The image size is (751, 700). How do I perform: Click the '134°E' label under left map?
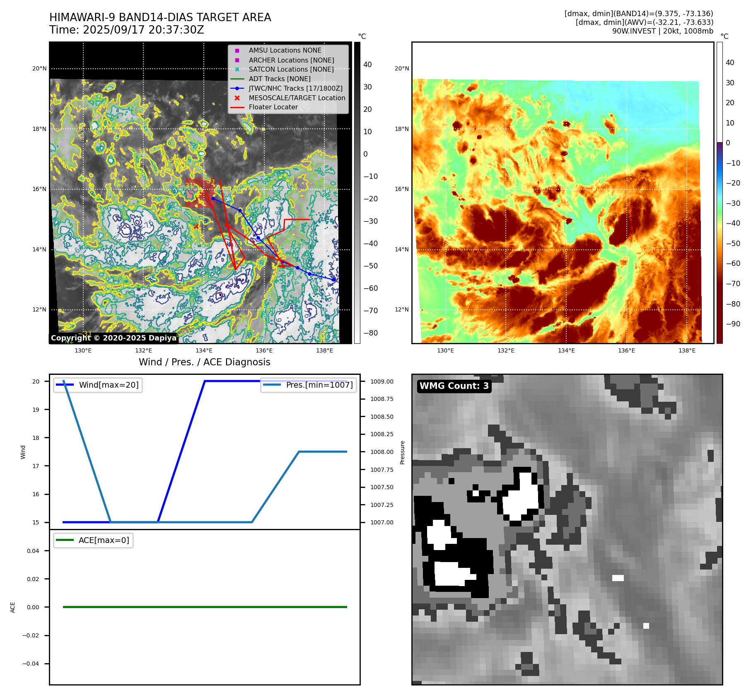pyautogui.click(x=204, y=350)
